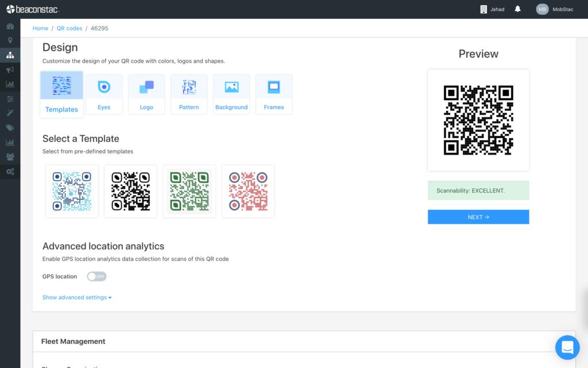
Task: Click the beaconstac logo
Action: click(33, 9)
